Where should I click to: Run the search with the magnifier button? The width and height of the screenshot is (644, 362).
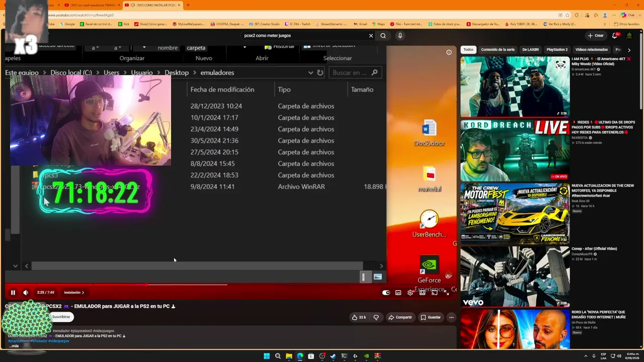pyautogui.click(x=383, y=36)
